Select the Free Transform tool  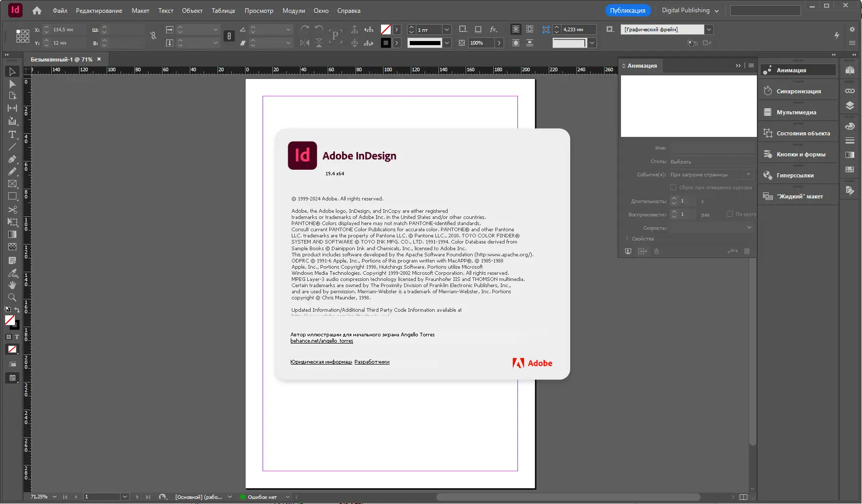tap(12, 221)
